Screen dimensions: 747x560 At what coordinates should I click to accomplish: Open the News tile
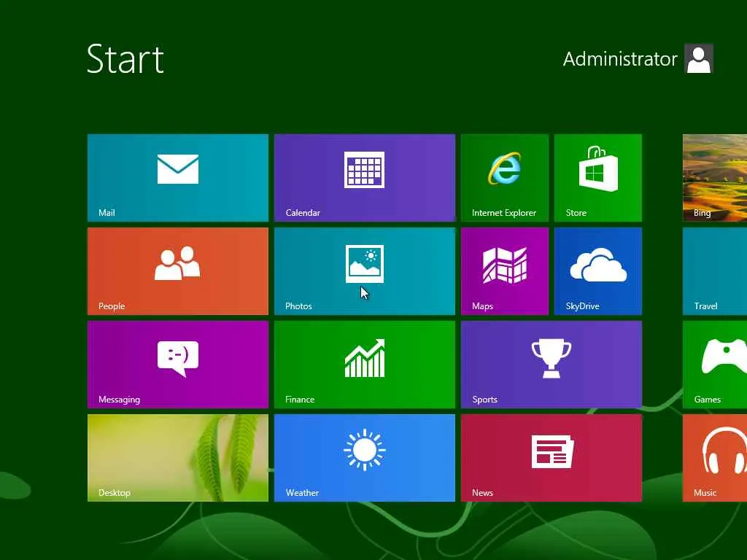(551, 458)
